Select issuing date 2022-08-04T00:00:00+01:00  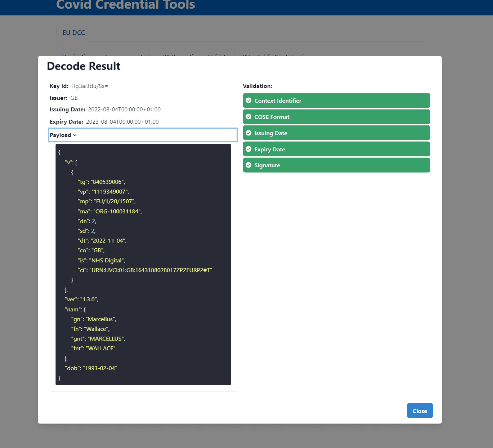124,110
